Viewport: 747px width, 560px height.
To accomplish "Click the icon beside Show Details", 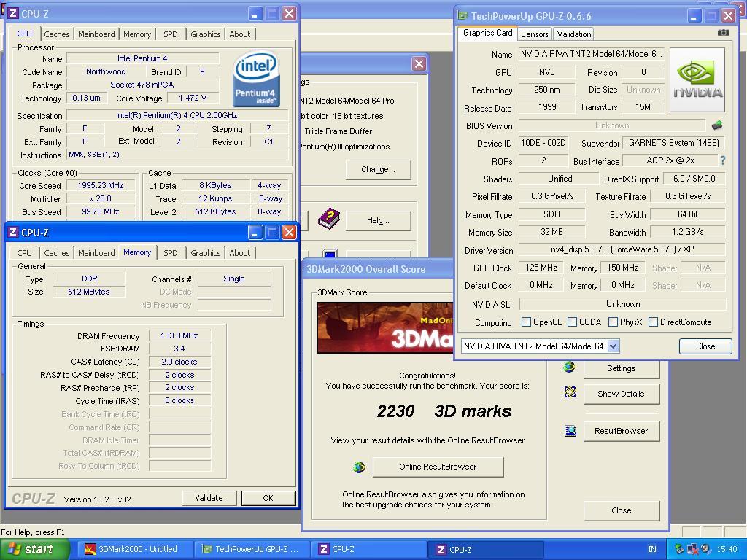I will (570, 392).
